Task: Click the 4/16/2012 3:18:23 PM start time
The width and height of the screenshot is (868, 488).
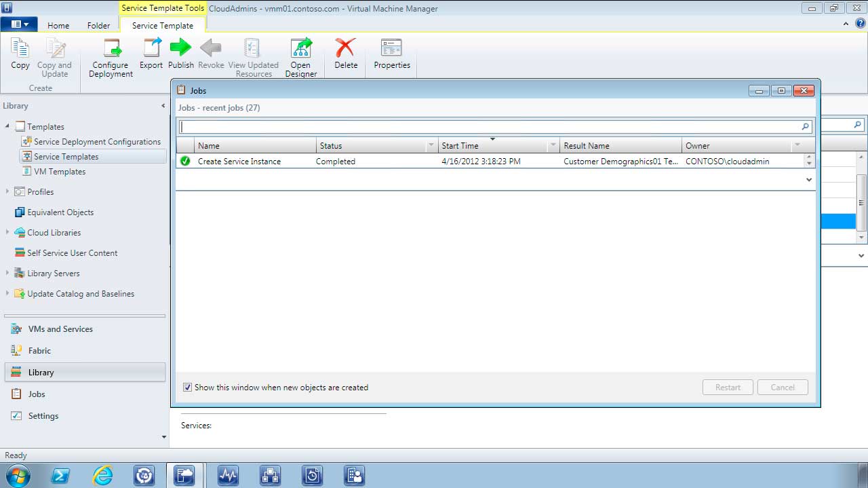Action: [x=481, y=162]
